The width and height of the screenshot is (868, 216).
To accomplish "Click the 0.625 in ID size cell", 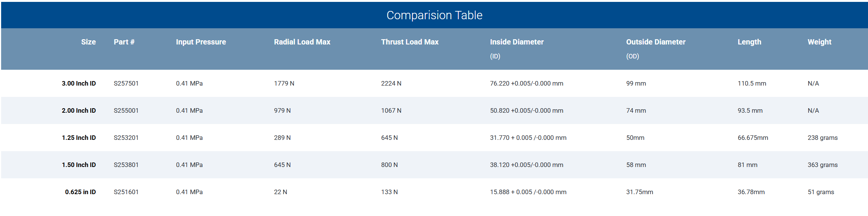I will click(x=80, y=192).
